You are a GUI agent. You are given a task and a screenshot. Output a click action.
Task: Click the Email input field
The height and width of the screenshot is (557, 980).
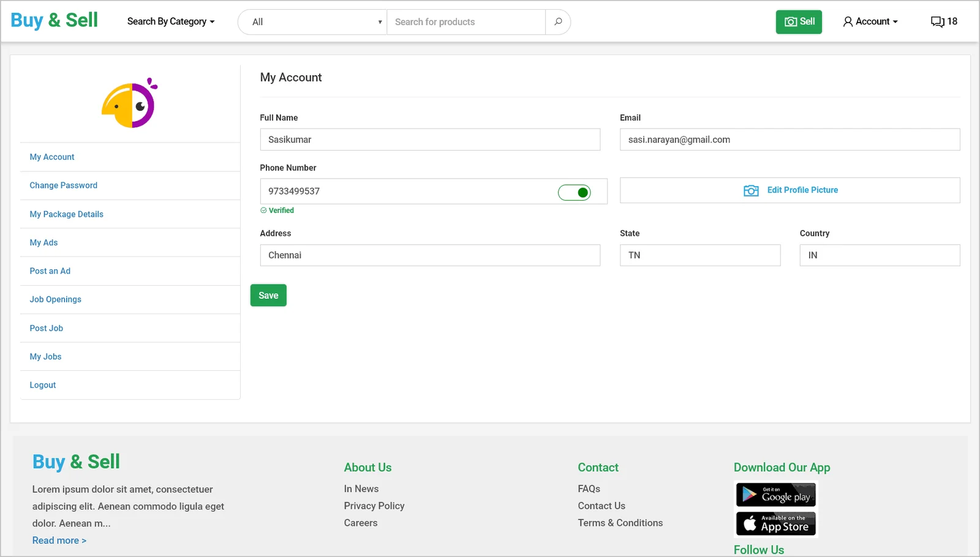(x=790, y=140)
